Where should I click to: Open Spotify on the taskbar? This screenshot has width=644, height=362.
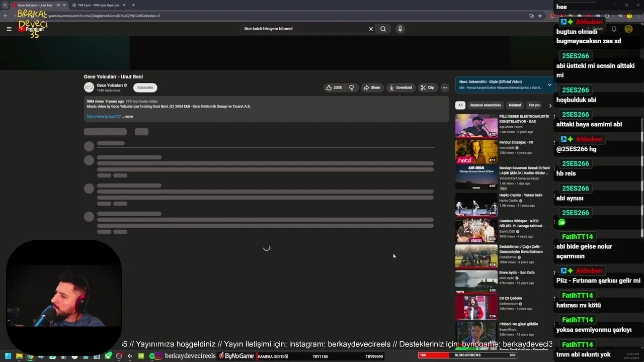pos(152,356)
